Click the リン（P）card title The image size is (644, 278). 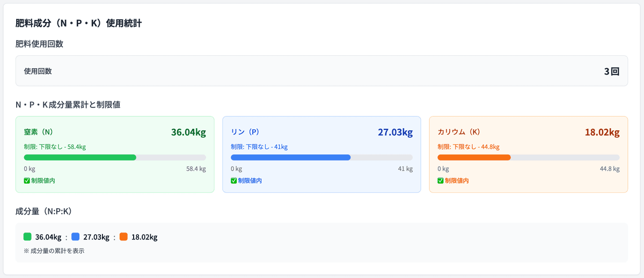coord(245,132)
